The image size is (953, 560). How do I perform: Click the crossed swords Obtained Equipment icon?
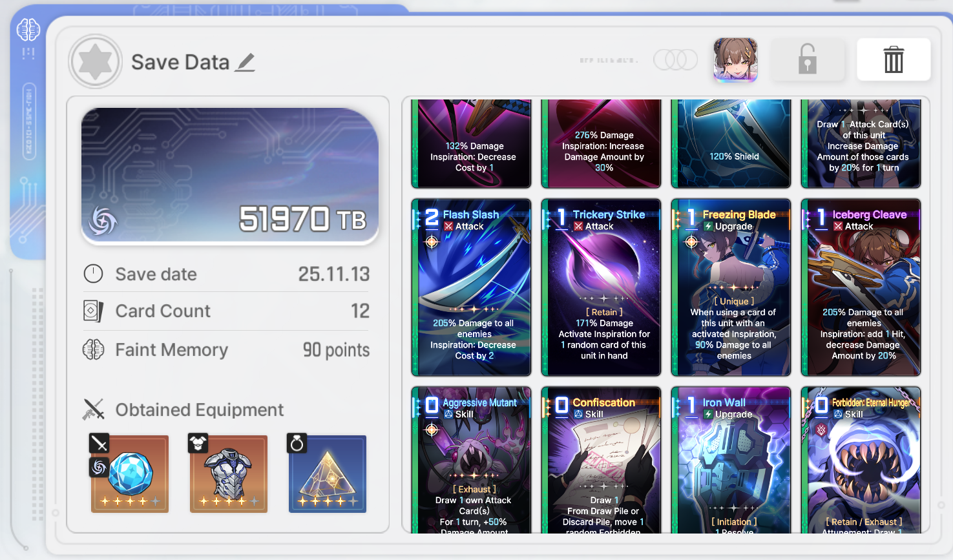point(94,409)
